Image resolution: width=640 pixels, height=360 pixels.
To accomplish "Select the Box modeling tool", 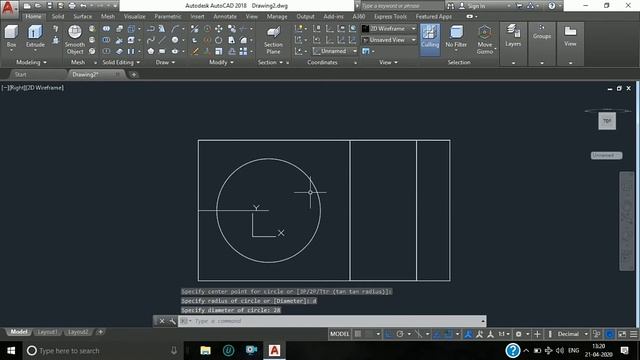I will click(x=11, y=37).
